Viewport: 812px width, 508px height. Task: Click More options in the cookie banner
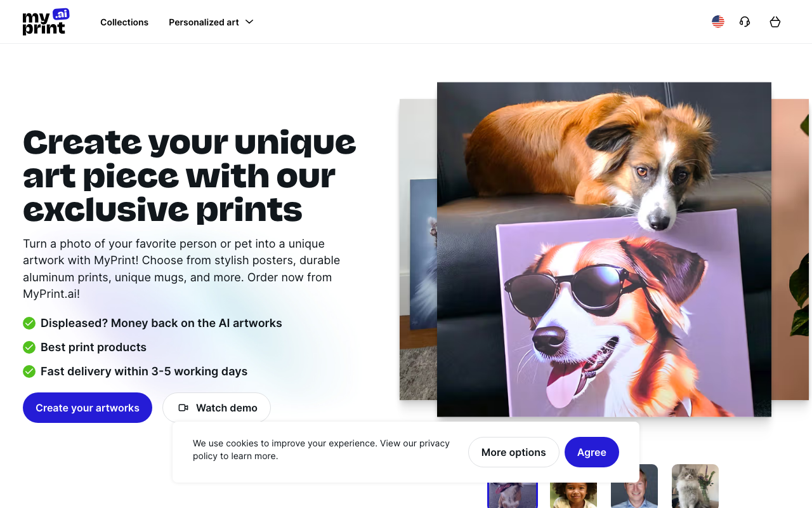pyautogui.click(x=514, y=452)
